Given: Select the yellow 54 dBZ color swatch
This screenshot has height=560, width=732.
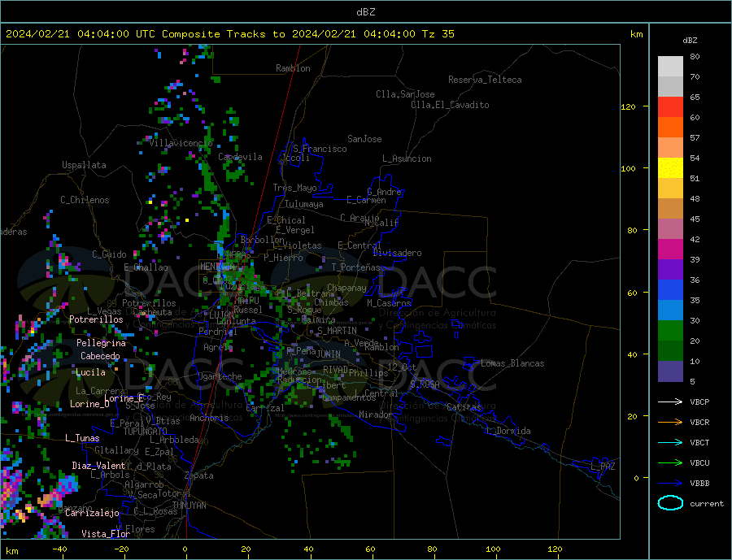Looking at the screenshot, I should pyautogui.click(x=670, y=168).
